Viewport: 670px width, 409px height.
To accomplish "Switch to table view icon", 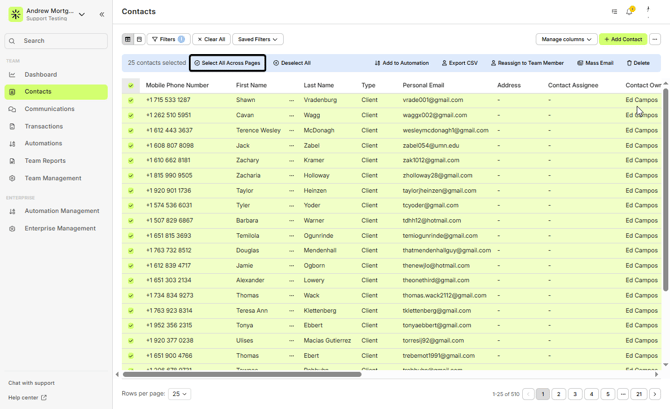I will point(128,39).
